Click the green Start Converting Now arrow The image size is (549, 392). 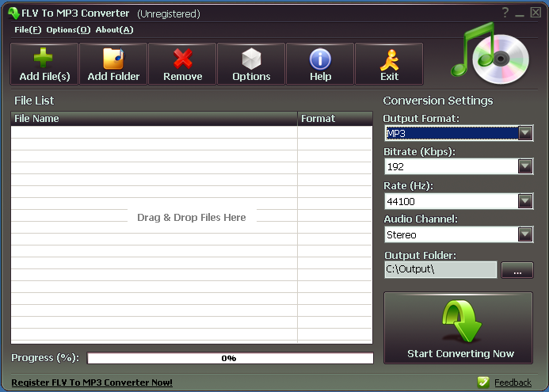tap(459, 328)
